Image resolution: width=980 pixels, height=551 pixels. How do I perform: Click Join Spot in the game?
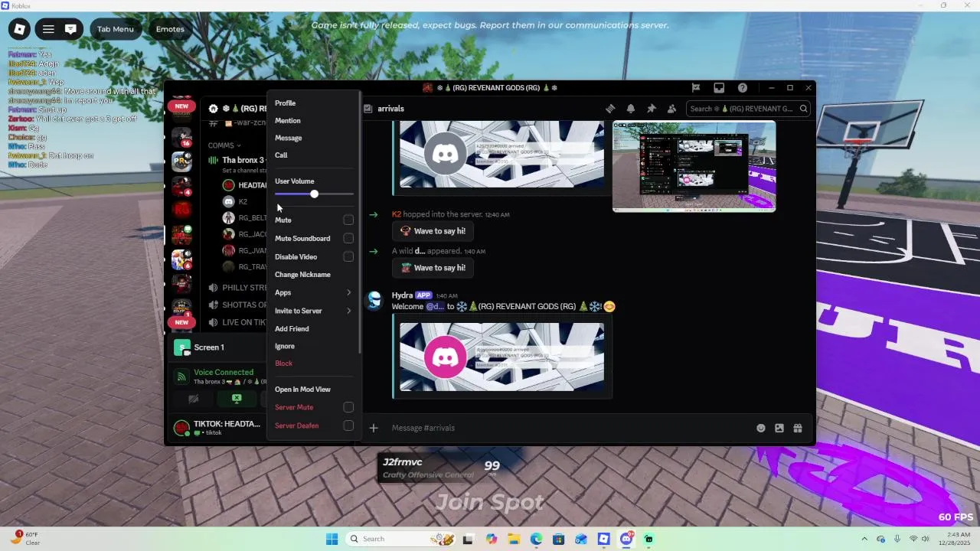490,502
